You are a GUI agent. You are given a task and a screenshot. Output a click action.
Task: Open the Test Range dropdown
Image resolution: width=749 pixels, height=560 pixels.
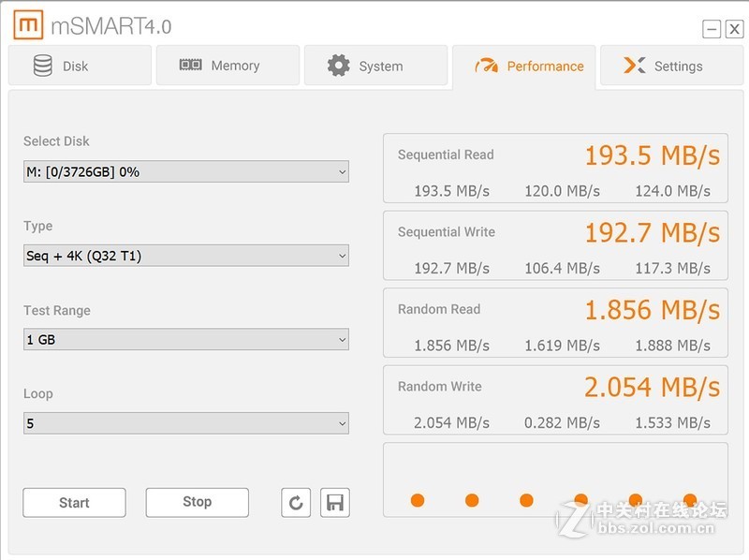(185, 340)
